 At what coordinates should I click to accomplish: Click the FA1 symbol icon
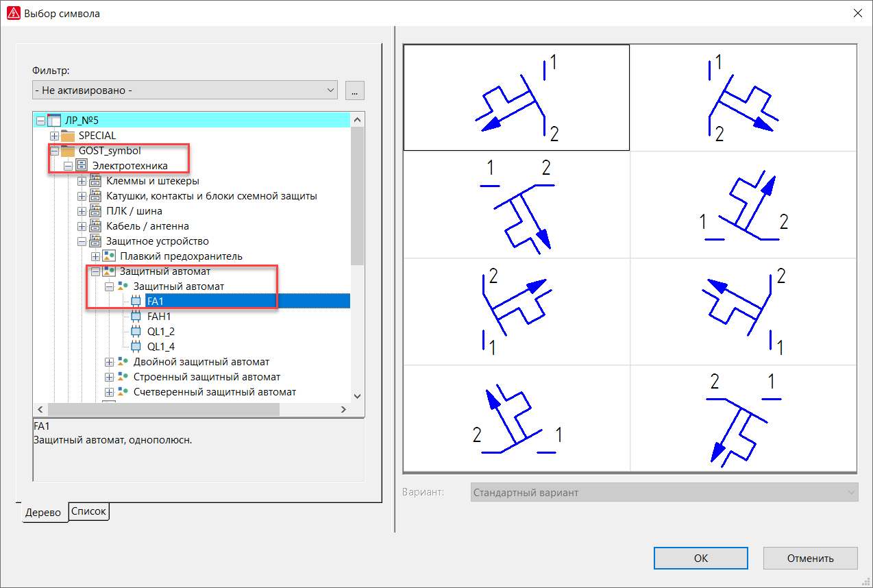click(x=136, y=302)
